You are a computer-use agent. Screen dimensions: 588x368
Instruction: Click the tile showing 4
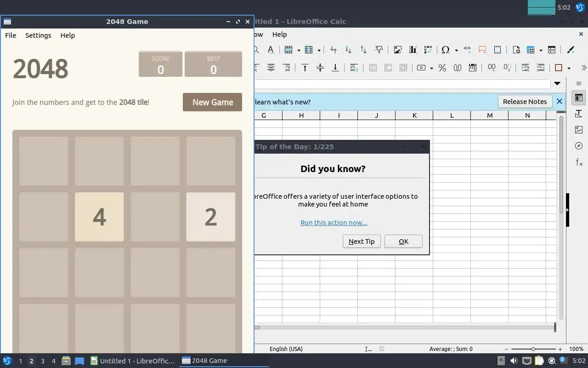[99, 217]
